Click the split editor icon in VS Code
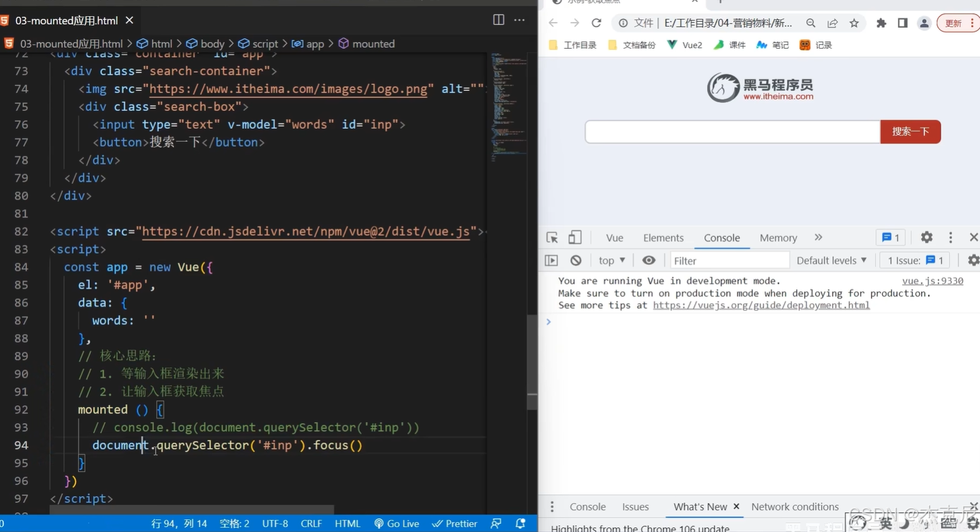The height and width of the screenshot is (532, 980). coord(499,20)
